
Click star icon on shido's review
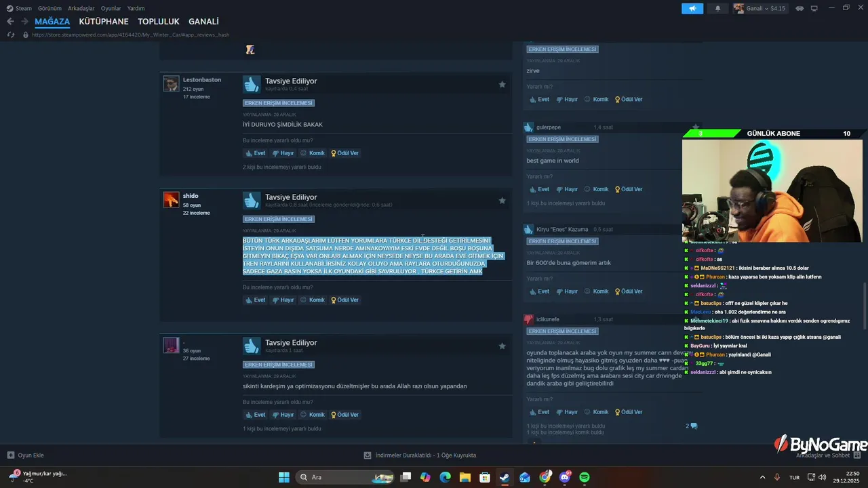point(502,201)
